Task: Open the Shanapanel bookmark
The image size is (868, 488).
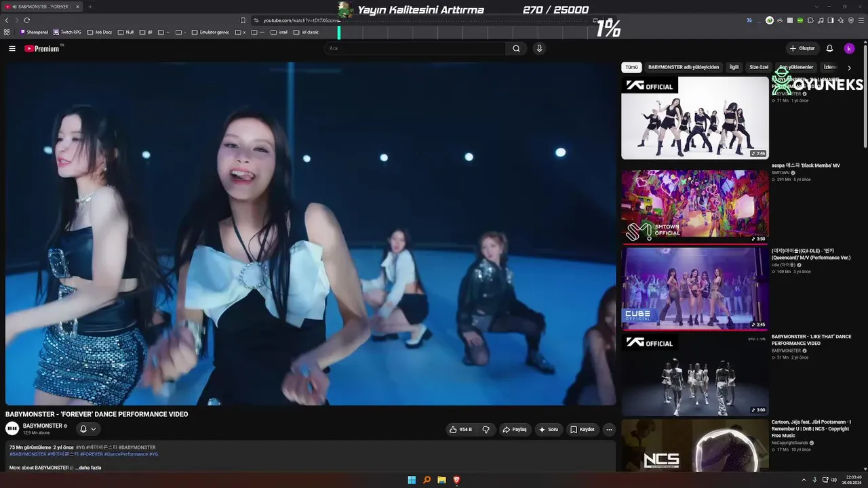Action: (35, 32)
